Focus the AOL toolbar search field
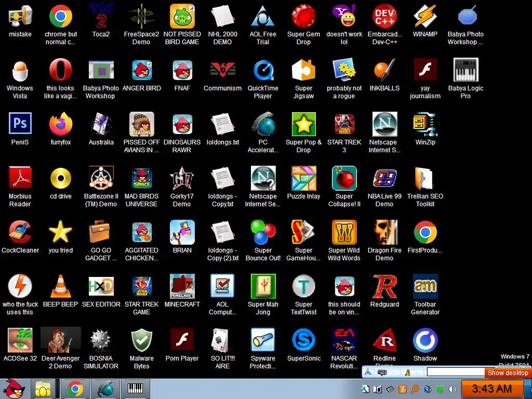This screenshot has width=532, height=399. (456, 372)
